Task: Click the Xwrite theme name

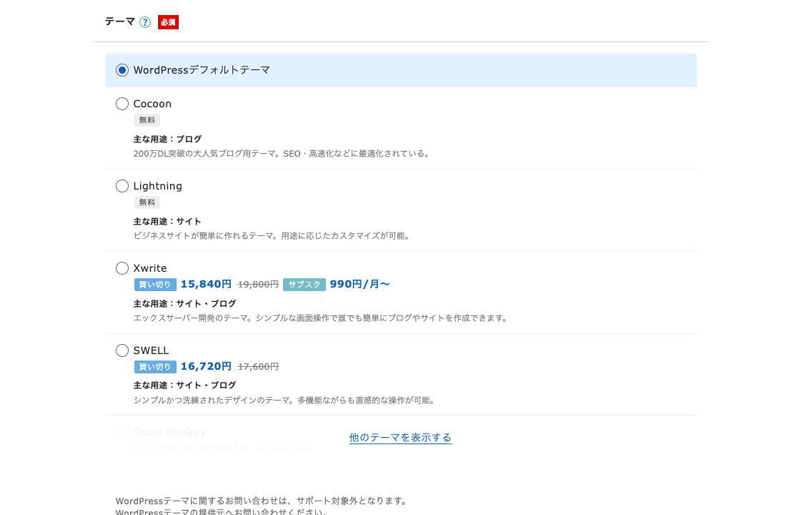Action: click(150, 268)
